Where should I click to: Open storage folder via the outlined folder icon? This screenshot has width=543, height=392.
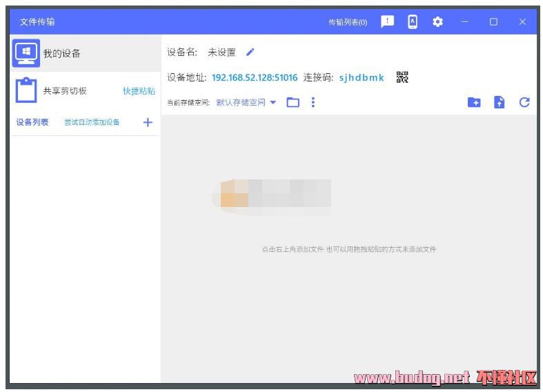pyautogui.click(x=293, y=102)
